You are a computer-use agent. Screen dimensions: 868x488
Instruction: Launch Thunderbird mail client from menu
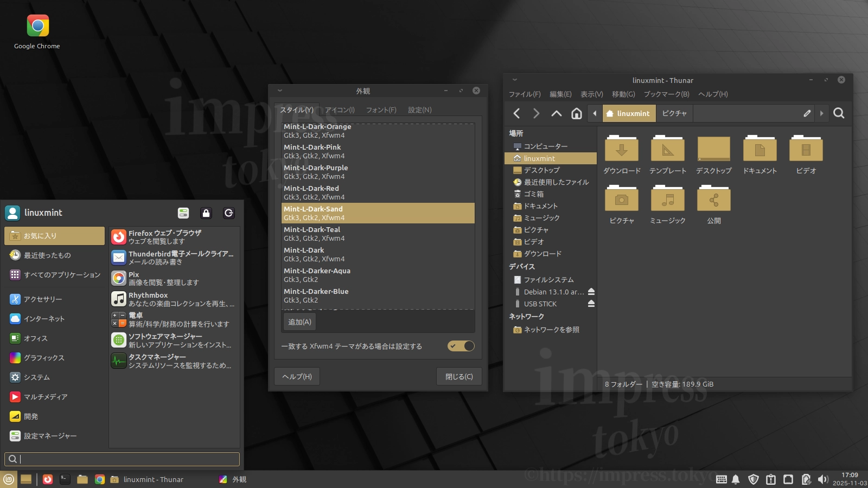tap(174, 258)
